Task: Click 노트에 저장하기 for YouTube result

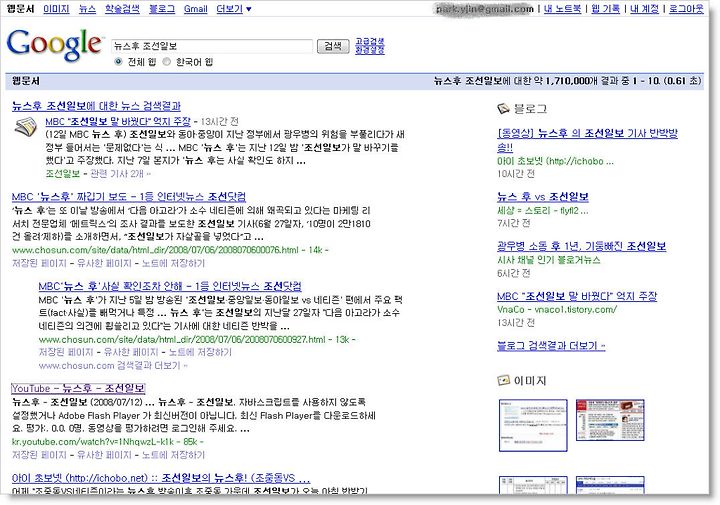Action: 173,455
